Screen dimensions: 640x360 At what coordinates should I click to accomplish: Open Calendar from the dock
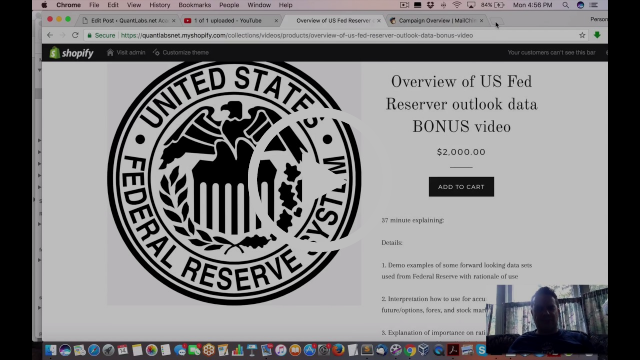122,350
